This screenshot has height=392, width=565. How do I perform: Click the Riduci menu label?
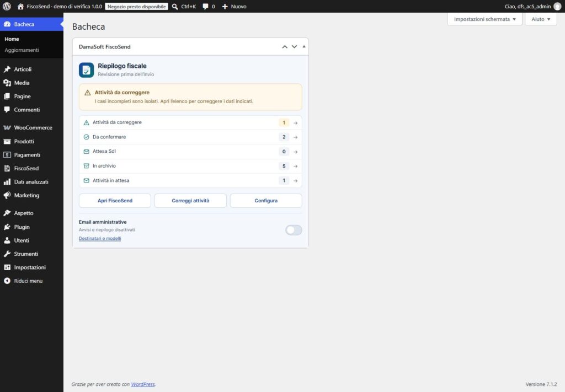28,281
